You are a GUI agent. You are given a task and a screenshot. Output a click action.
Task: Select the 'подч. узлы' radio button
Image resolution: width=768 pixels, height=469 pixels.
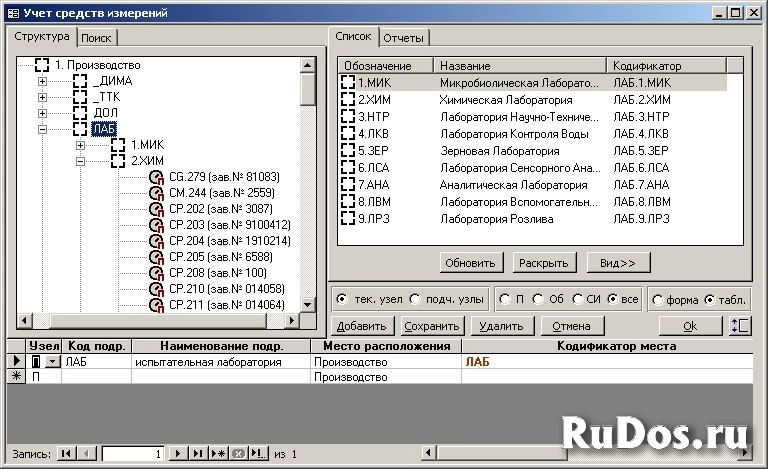[x=418, y=299]
